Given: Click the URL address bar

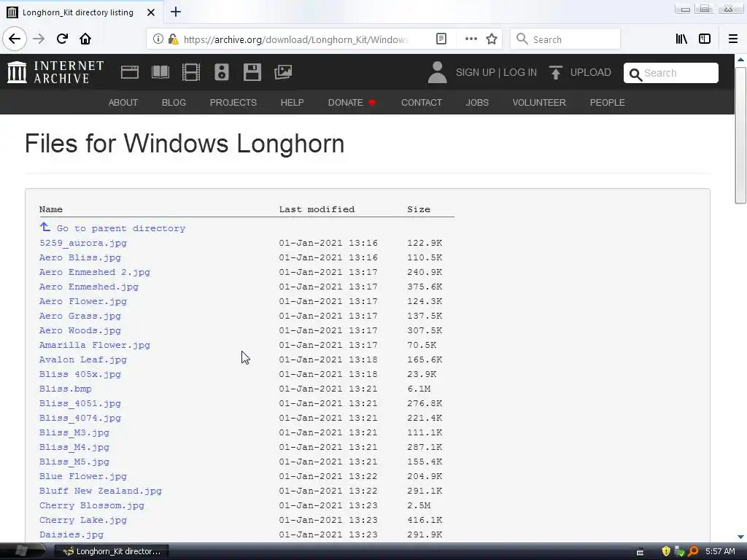Looking at the screenshot, I should (295, 39).
